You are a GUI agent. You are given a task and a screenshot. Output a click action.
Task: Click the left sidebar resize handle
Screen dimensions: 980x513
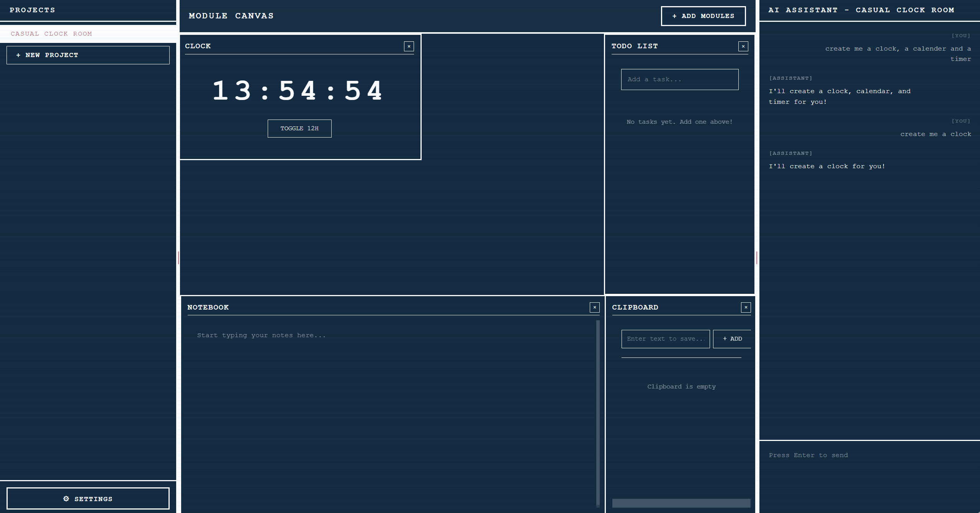(x=178, y=258)
